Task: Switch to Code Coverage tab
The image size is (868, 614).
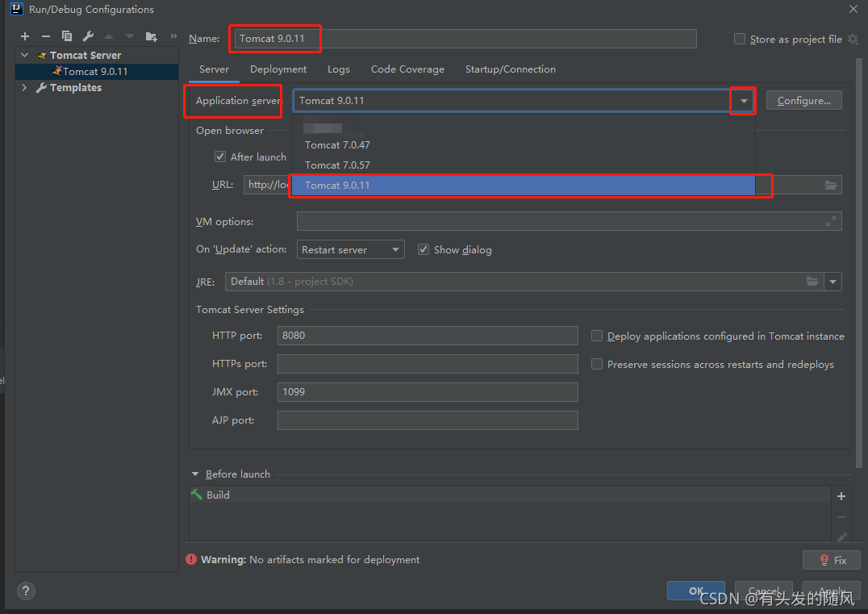Action: (407, 69)
